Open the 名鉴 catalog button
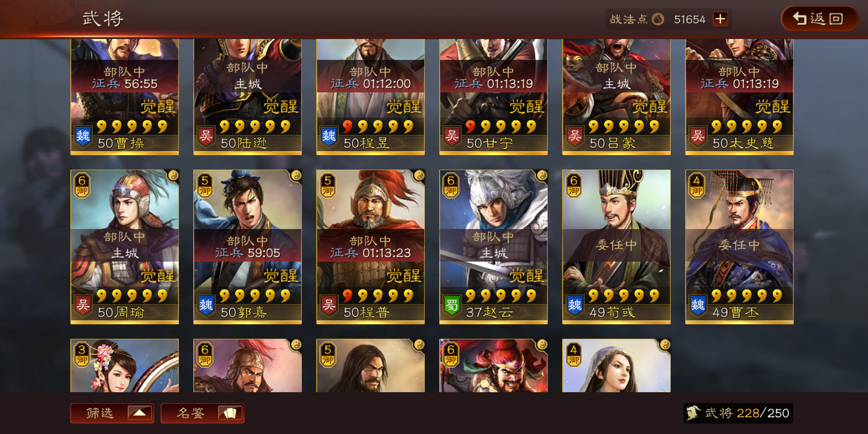868x434 pixels. click(203, 413)
